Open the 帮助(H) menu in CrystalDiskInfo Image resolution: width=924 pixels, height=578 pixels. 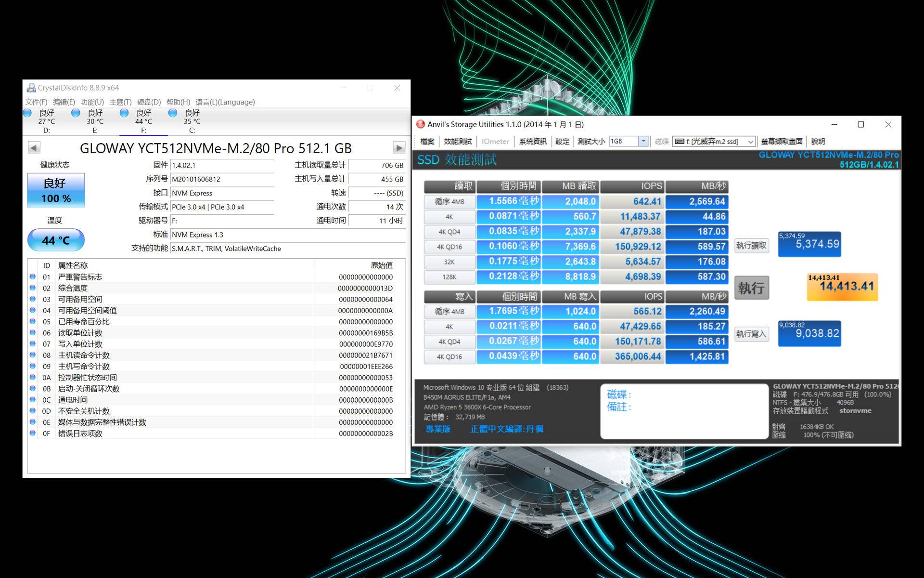pyautogui.click(x=178, y=102)
